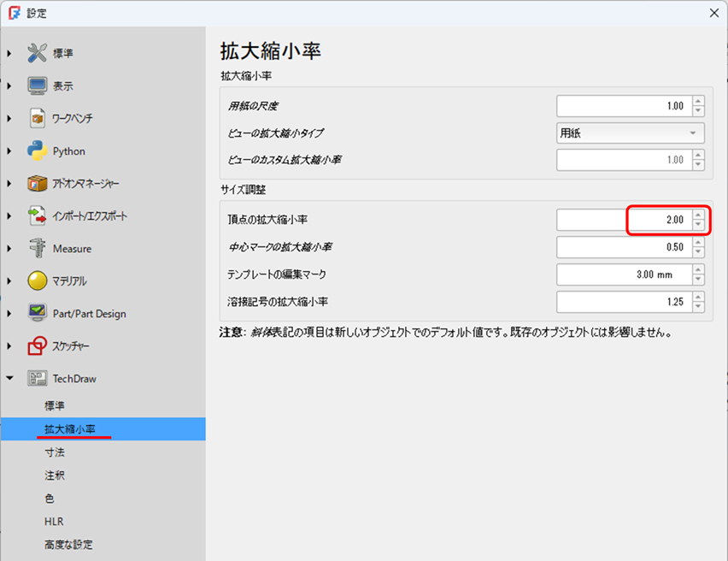
Task: Click the 中心マークの拡大縮小率 value field
Action: click(x=624, y=247)
